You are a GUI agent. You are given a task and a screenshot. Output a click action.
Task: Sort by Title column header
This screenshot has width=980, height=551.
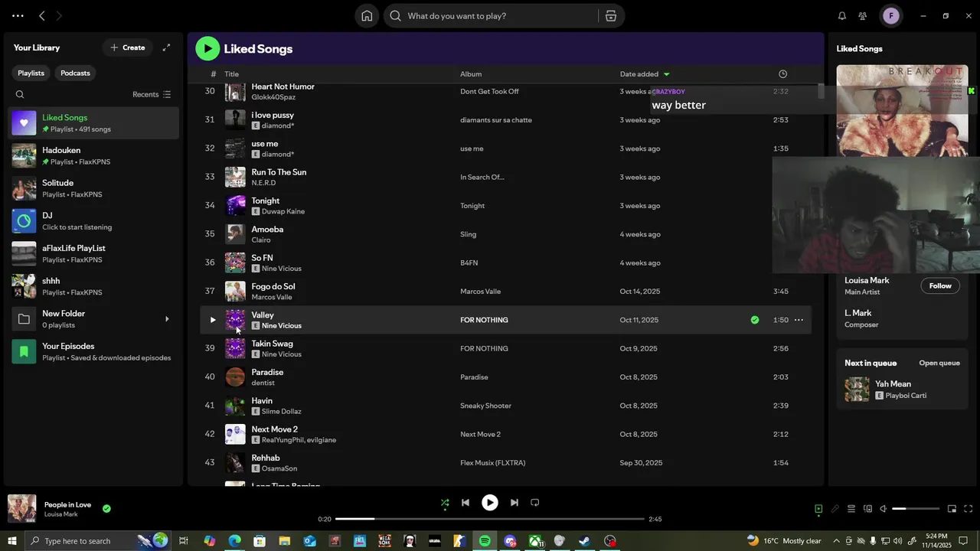pyautogui.click(x=231, y=74)
